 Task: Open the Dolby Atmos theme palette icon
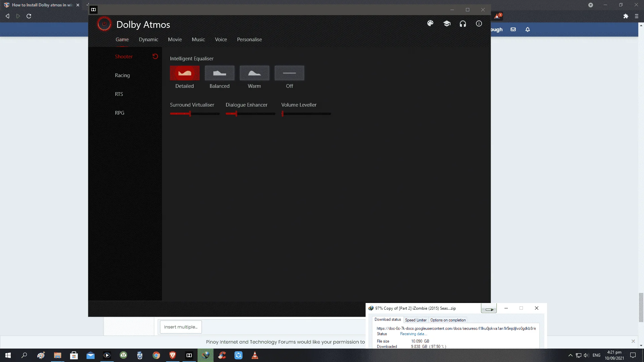430,23
